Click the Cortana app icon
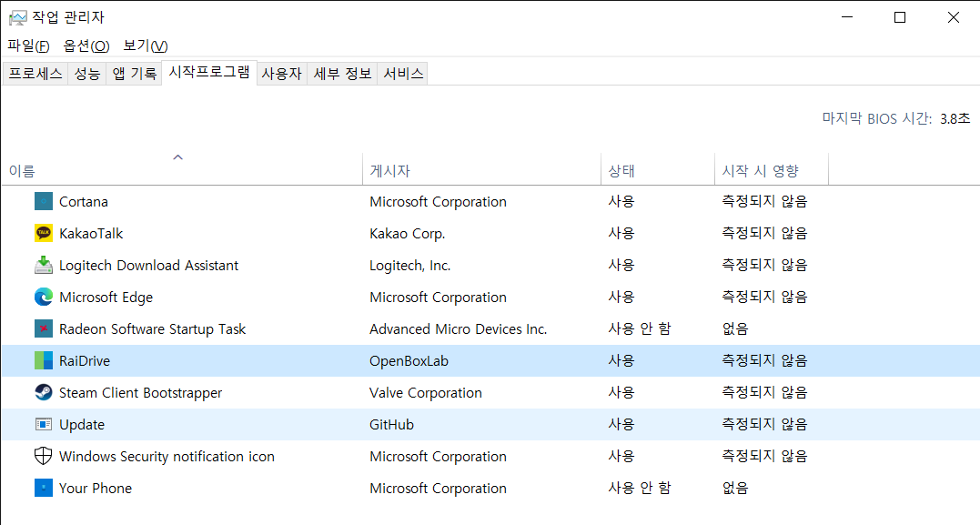 coord(43,201)
